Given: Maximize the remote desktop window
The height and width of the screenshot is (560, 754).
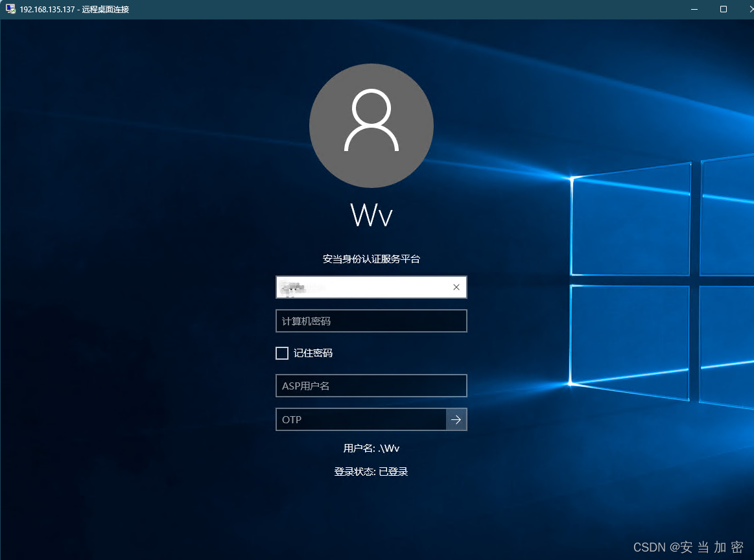Looking at the screenshot, I should (x=724, y=9).
